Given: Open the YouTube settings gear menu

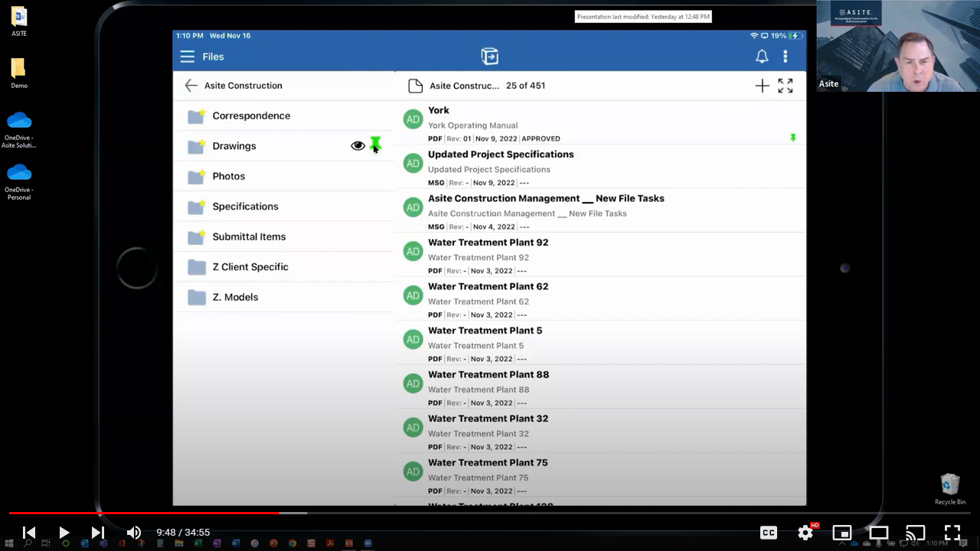Looking at the screenshot, I should 805,532.
